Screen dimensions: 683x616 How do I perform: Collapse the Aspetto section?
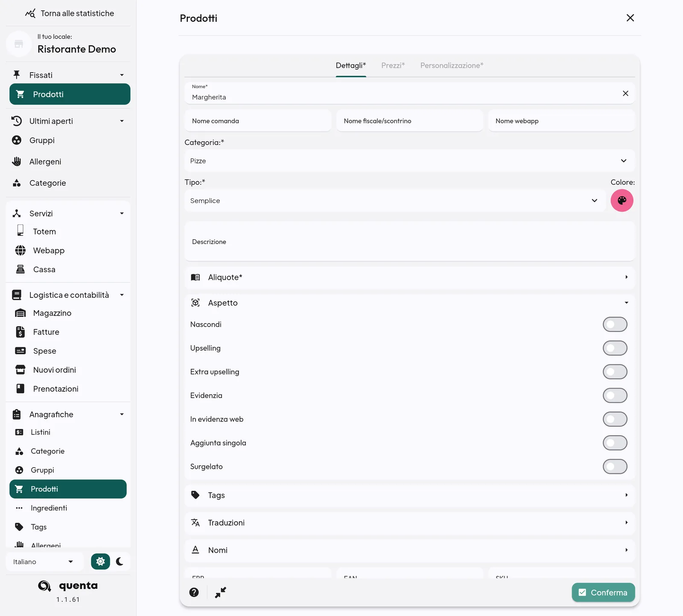(409, 303)
